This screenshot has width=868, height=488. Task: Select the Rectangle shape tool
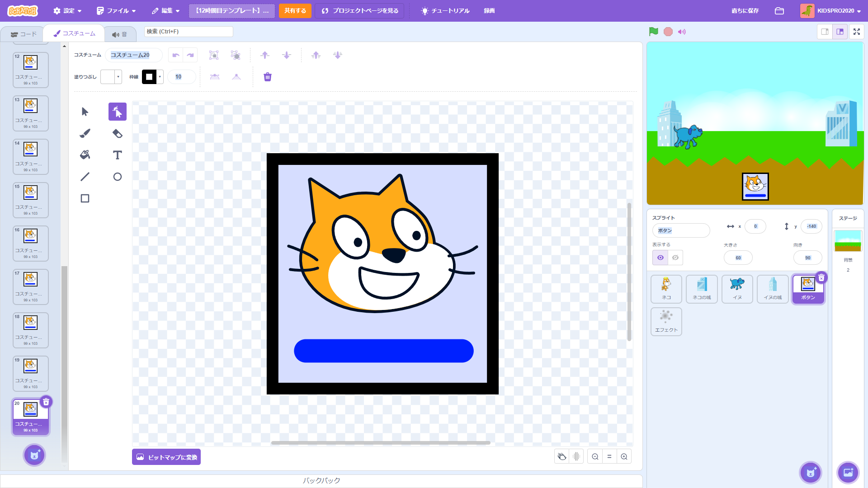[x=85, y=198]
